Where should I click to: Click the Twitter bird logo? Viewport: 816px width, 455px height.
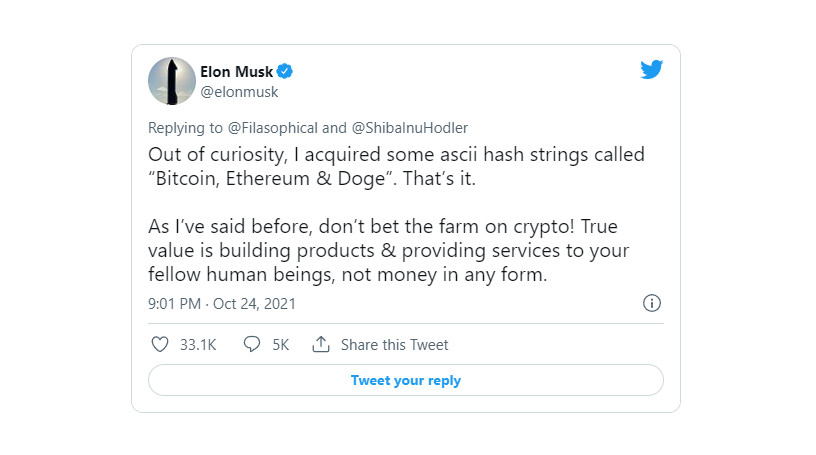652,69
